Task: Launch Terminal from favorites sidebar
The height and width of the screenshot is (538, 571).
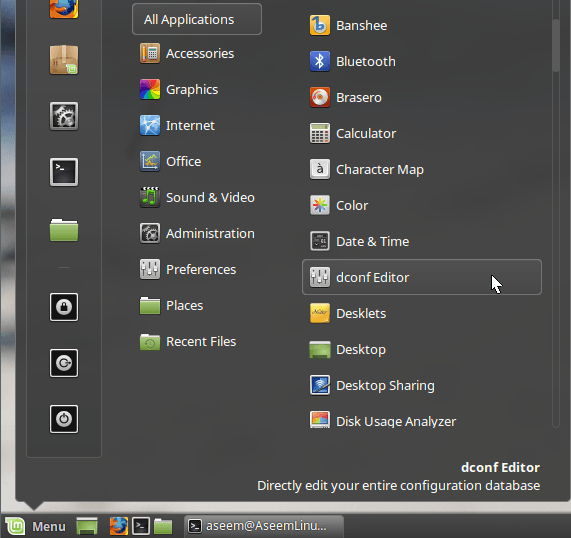Action: click(64, 172)
